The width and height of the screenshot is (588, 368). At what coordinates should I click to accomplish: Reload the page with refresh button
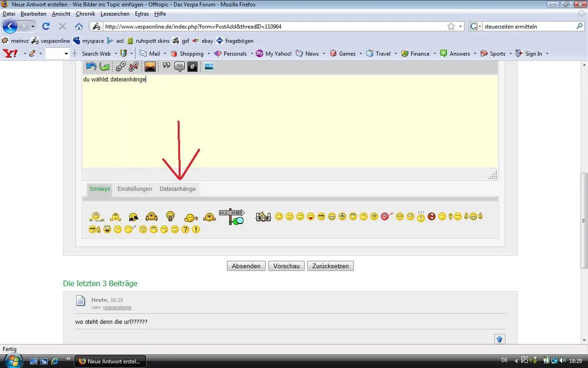click(46, 26)
